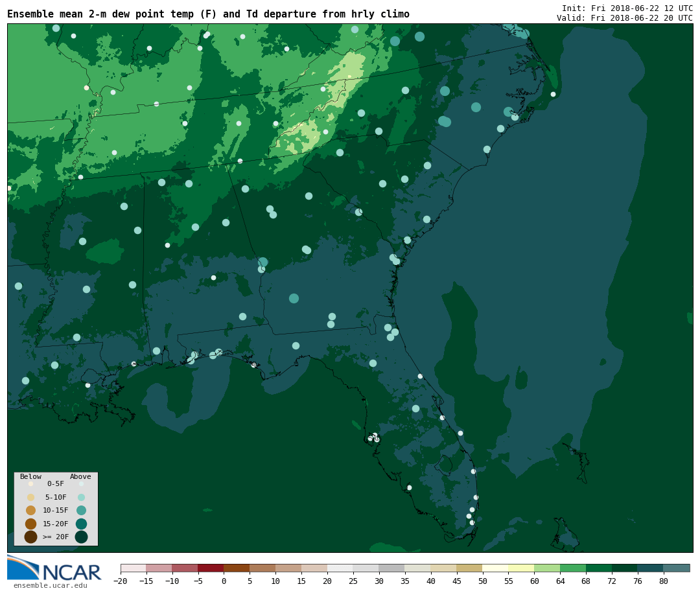Pick the Below 10-15F orange-brown legend circle
Screen dimensions: 700x593
click(31, 511)
